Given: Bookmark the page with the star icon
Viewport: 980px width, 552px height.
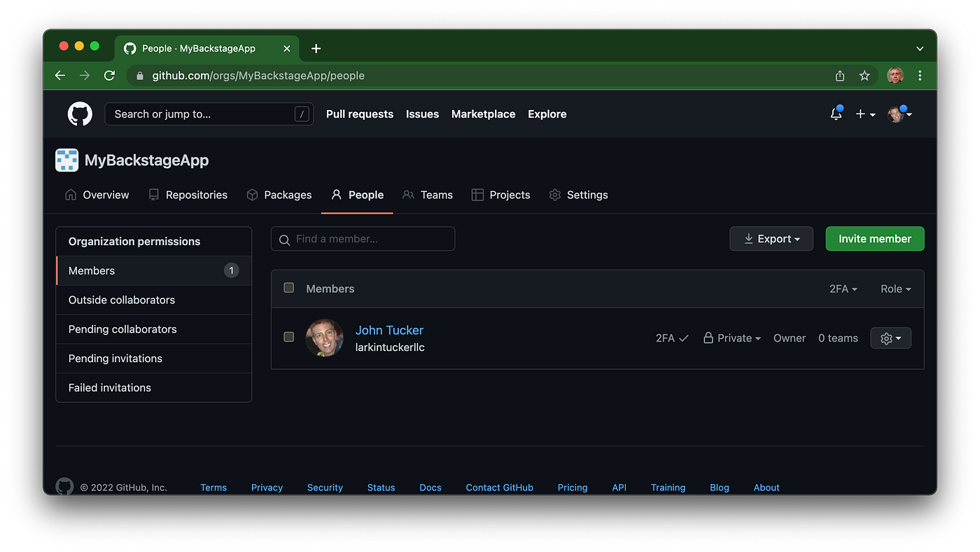Looking at the screenshot, I should (864, 76).
